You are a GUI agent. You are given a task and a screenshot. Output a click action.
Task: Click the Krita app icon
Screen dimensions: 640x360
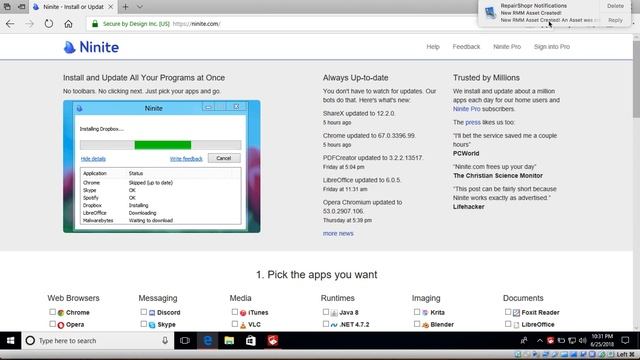coord(425,313)
